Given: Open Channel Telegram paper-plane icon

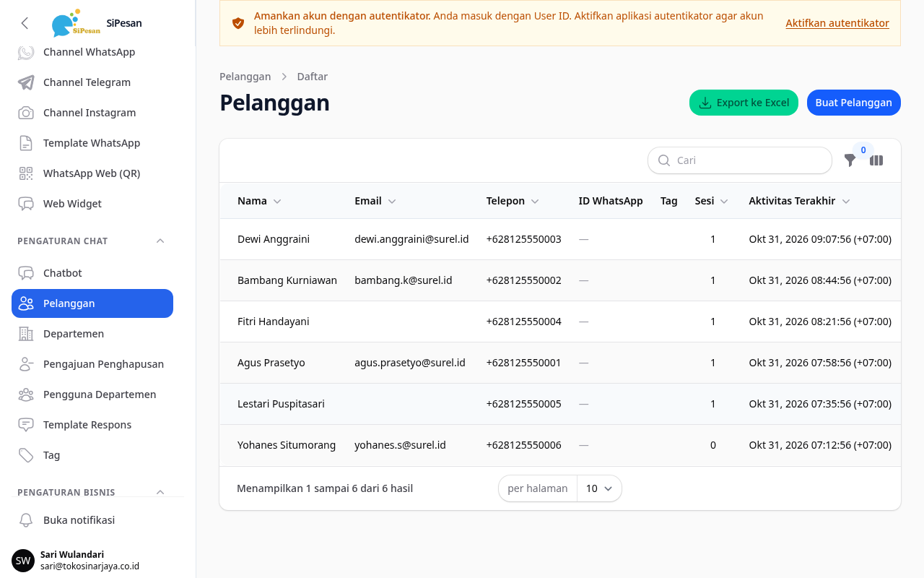Looking at the screenshot, I should 26,82.
